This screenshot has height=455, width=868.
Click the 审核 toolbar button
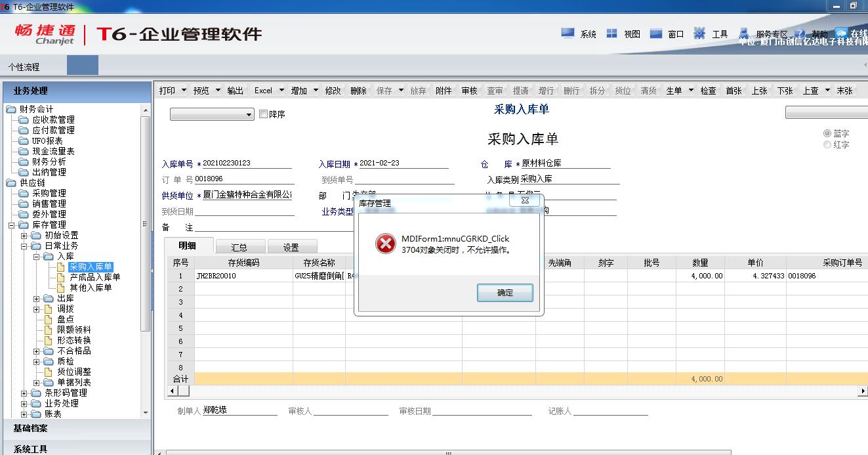click(x=469, y=91)
